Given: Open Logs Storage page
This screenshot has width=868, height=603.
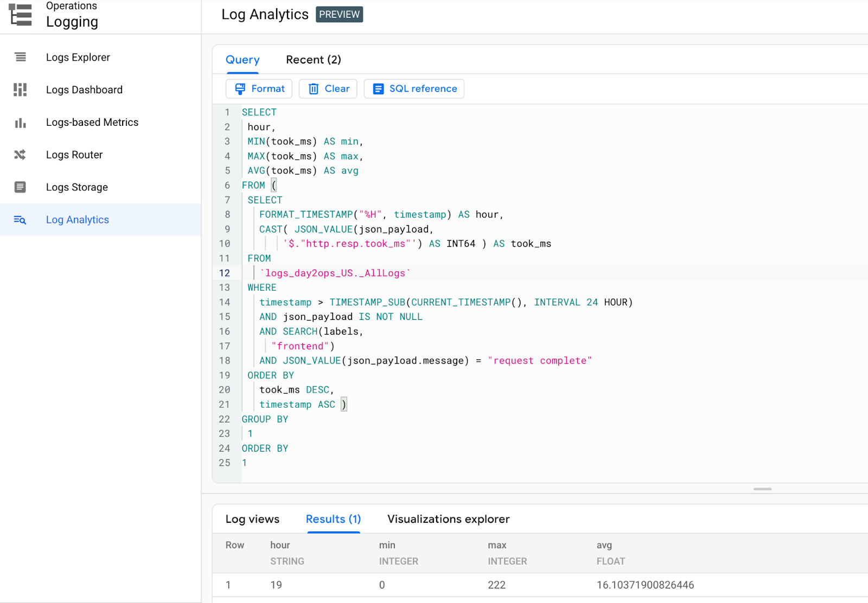Looking at the screenshot, I should pos(100,187).
